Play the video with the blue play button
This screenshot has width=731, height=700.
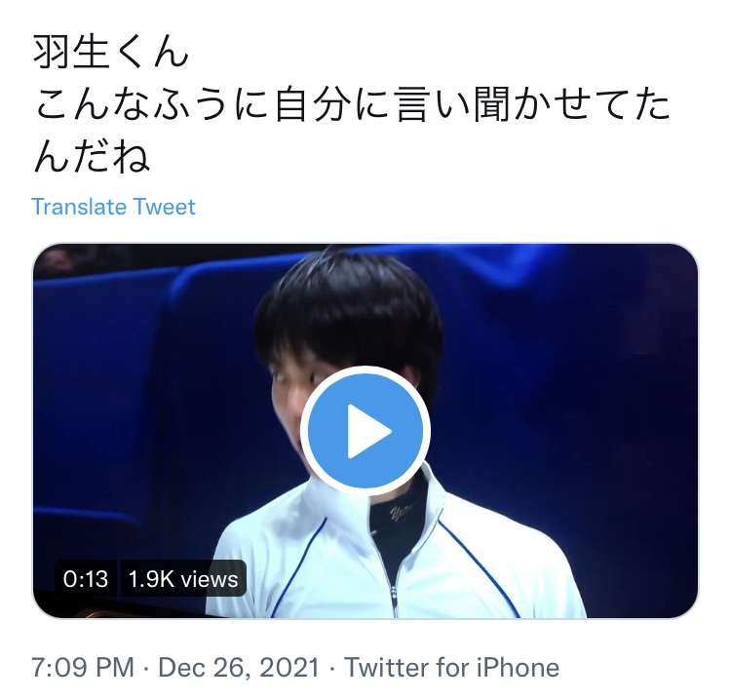(365, 430)
